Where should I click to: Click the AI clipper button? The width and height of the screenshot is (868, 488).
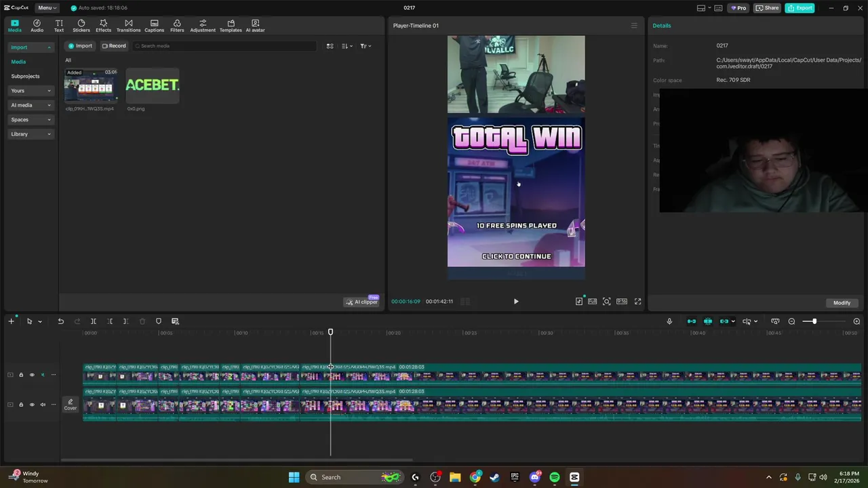click(361, 302)
